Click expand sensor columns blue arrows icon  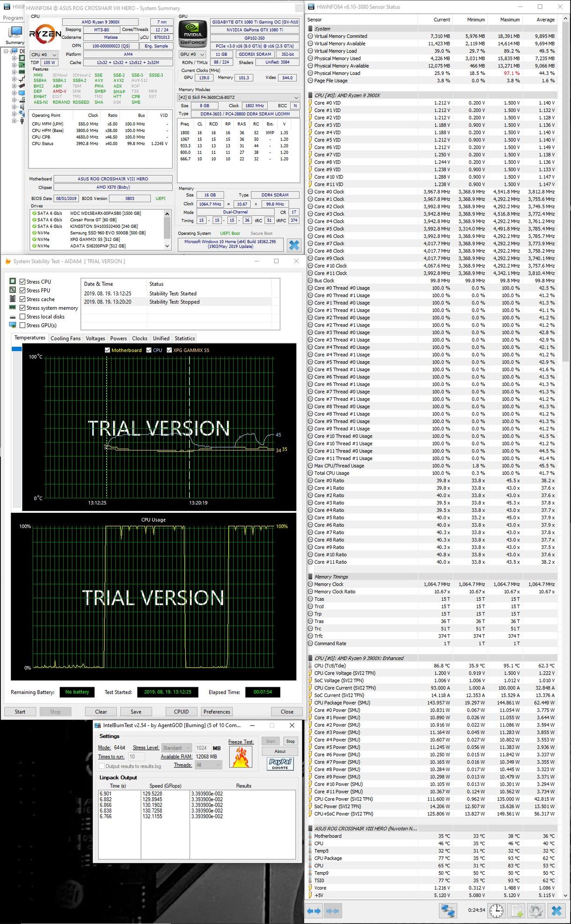(314, 910)
